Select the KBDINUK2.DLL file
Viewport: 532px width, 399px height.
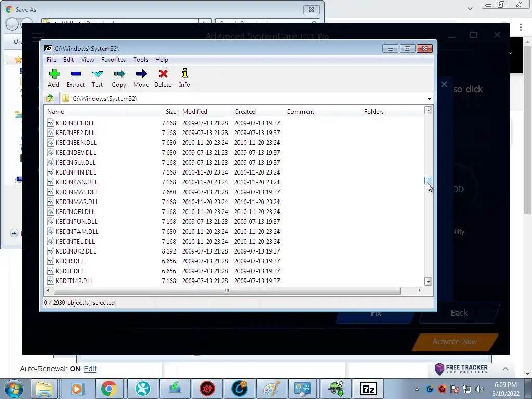[x=76, y=251]
